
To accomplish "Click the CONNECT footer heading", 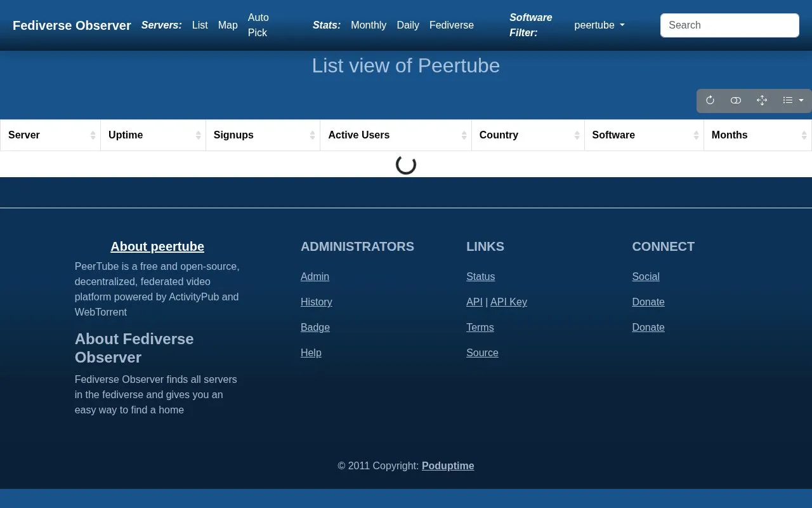I will pos(664,246).
